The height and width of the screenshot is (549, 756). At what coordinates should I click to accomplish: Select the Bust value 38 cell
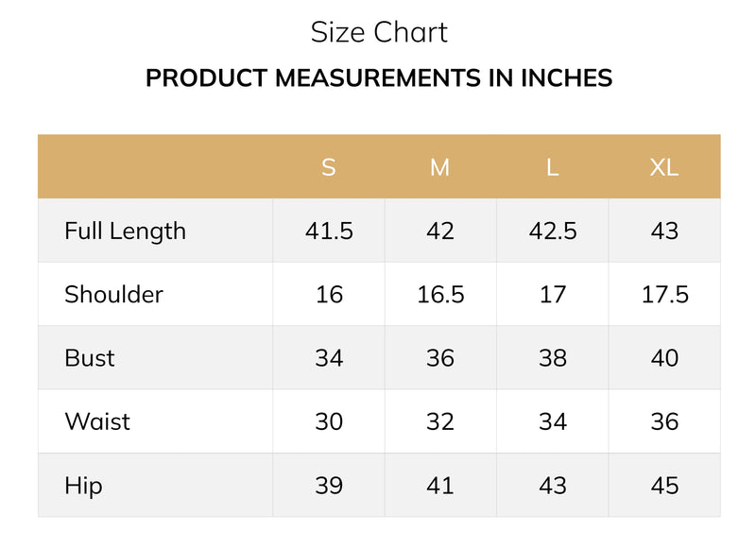553,357
